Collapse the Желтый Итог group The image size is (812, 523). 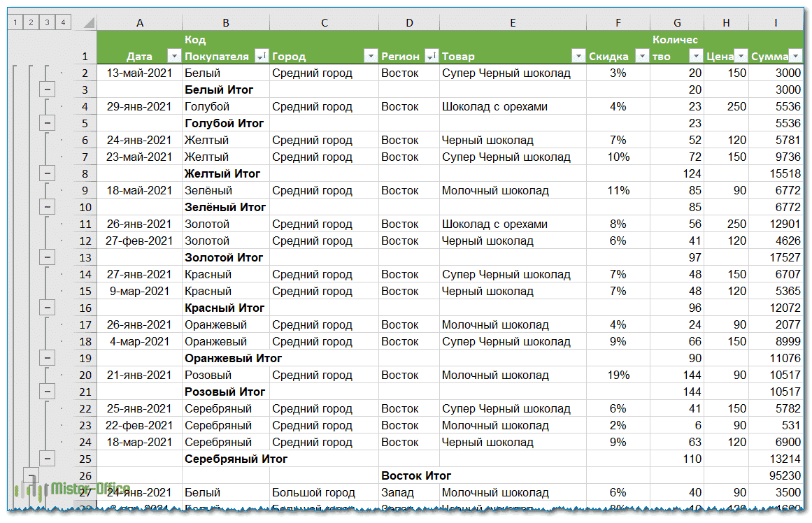point(48,173)
